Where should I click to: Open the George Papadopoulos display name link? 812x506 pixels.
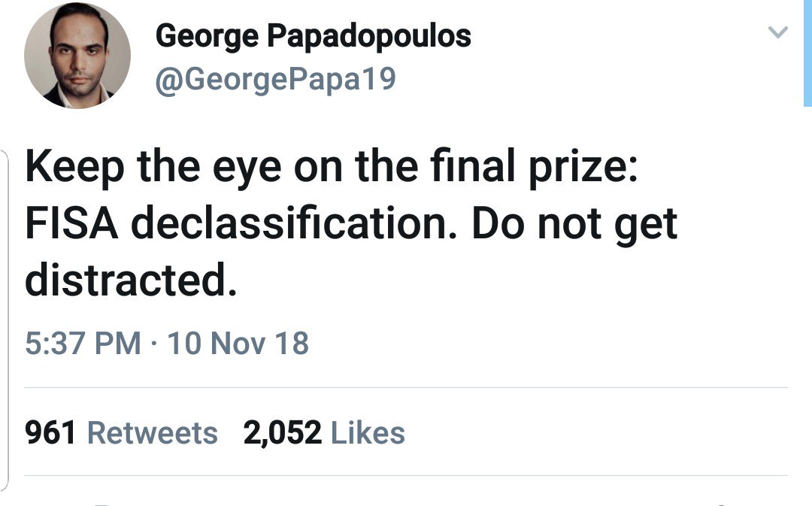tap(313, 36)
